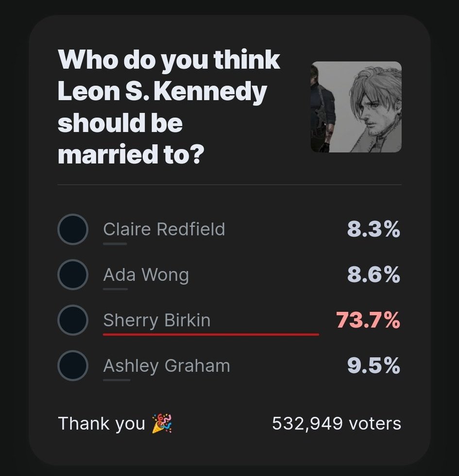Click the Sherry Birkin option label
459x476 pixels.
tap(156, 321)
